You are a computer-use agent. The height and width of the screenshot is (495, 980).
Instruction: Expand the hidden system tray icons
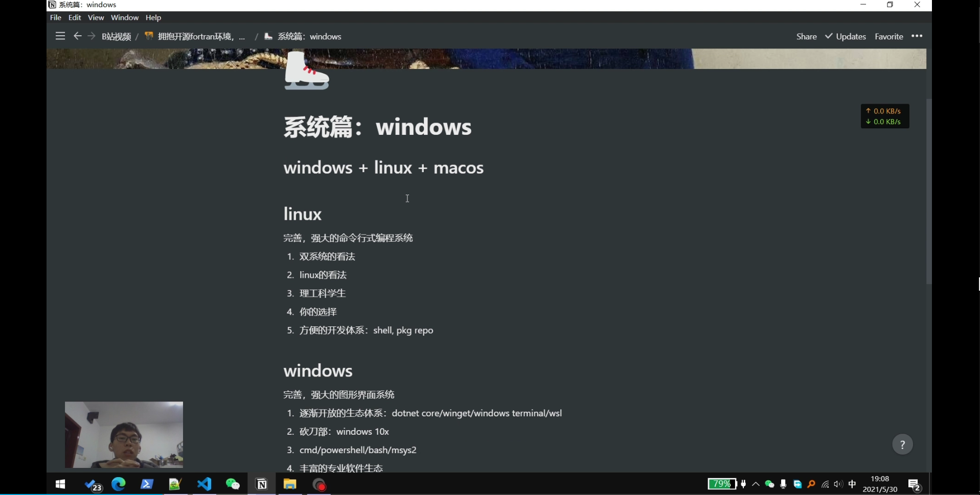[756, 484]
